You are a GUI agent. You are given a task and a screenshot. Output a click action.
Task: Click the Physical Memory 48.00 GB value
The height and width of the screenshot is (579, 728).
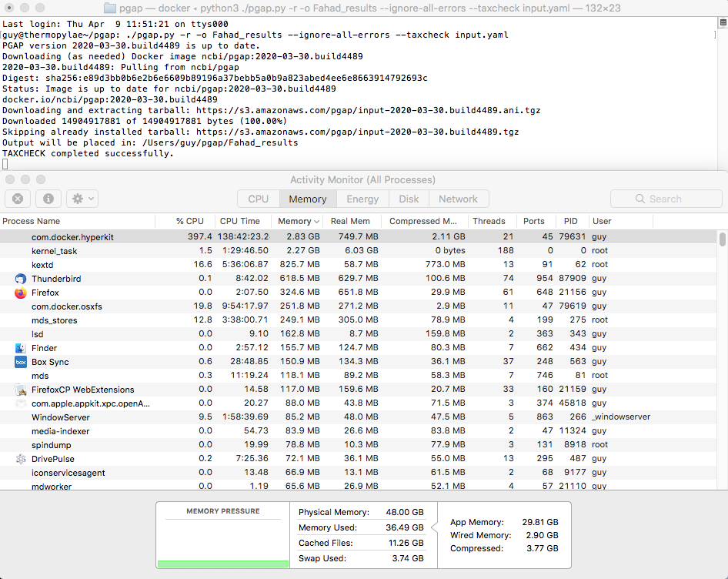405,512
